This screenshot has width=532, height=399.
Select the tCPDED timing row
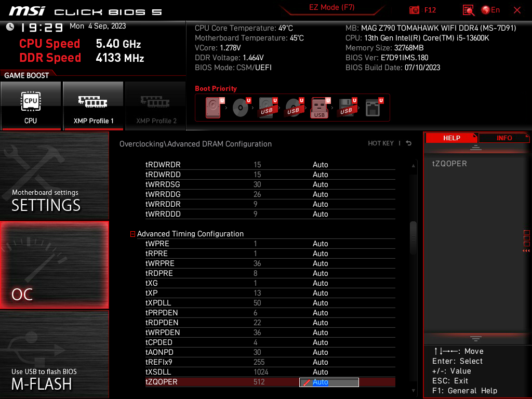270,342
